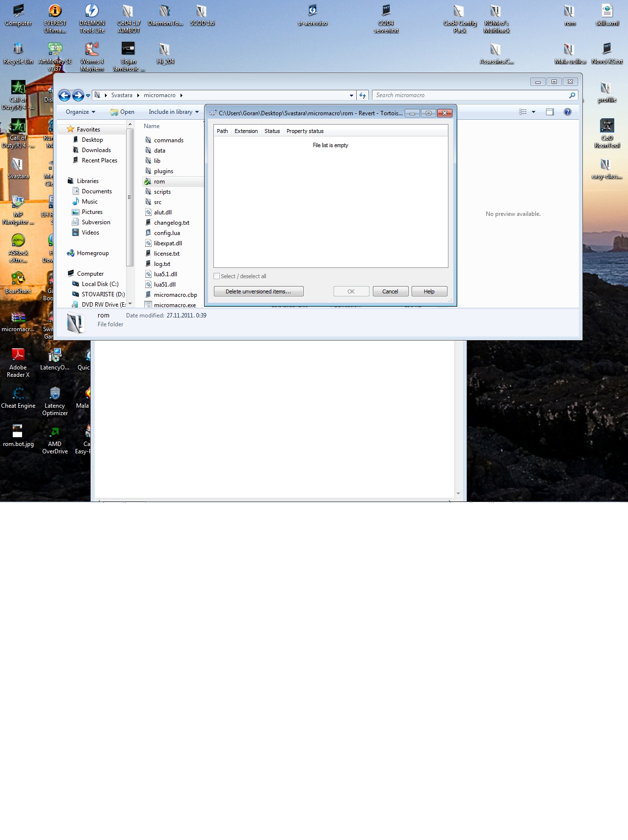Image resolution: width=628 pixels, height=840 pixels.
Task: Toggle the Select / deselect all checkbox
Action: pyautogui.click(x=217, y=276)
